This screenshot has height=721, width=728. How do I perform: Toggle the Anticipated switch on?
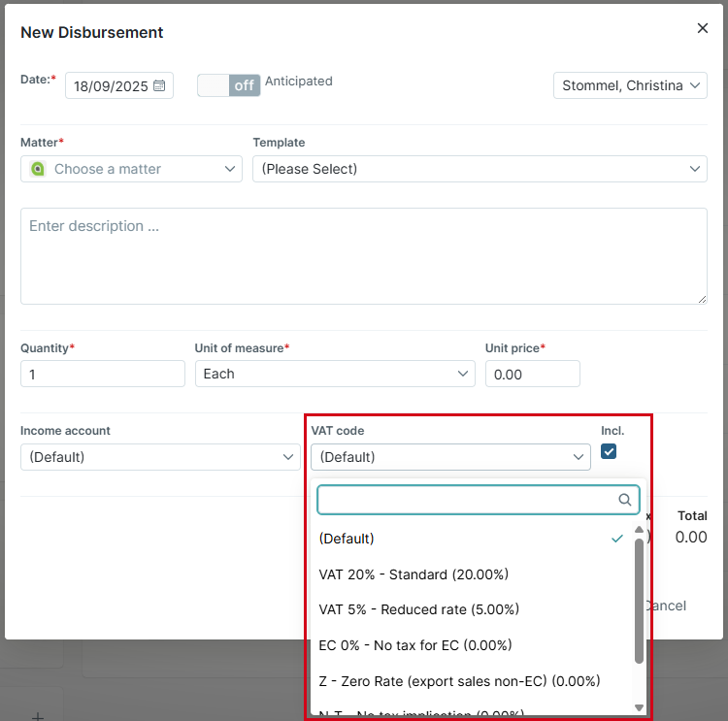pyautogui.click(x=228, y=85)
